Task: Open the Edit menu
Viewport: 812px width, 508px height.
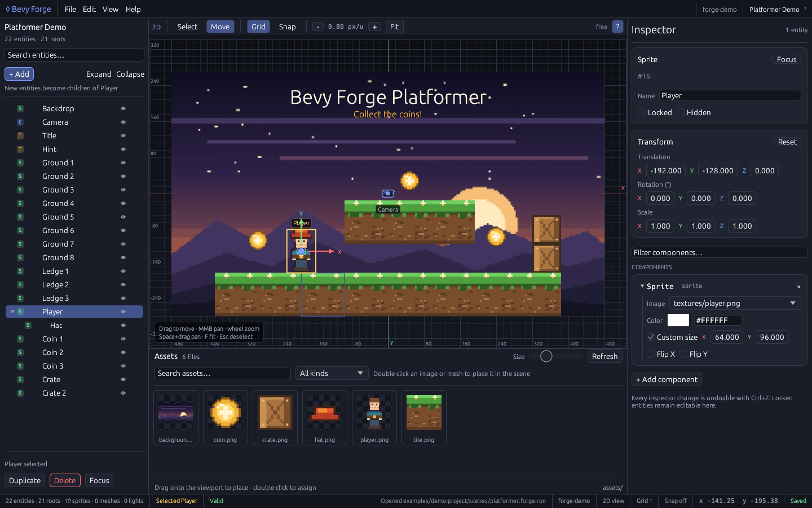Action: 89,9
